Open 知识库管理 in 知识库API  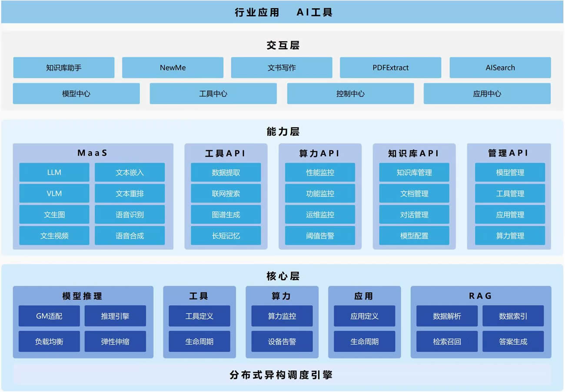(x=414, y=173)
